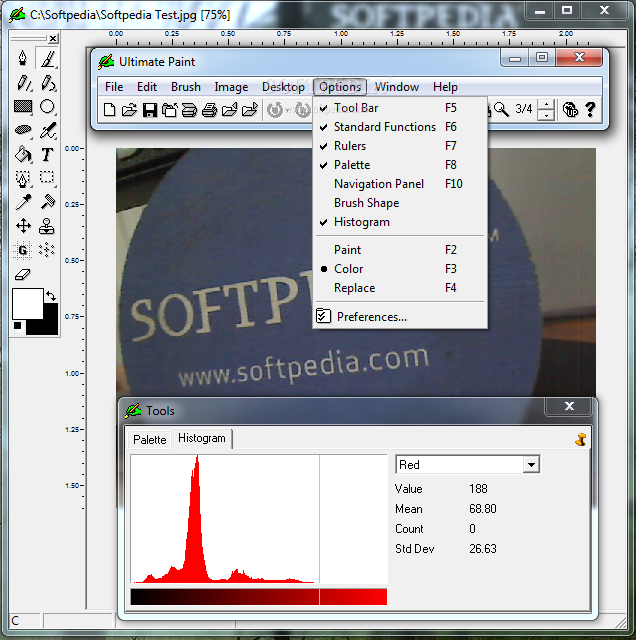Image resolution: width=636 pixels, height=640 pixels.
Task: Select the scattered dots spray tool
Action: click(47, 250)
